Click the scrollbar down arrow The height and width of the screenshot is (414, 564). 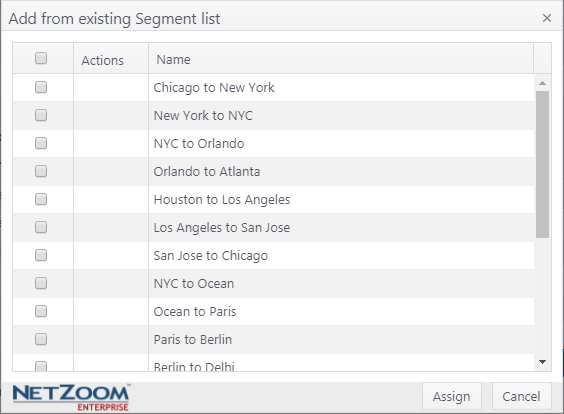coord(542,362)
